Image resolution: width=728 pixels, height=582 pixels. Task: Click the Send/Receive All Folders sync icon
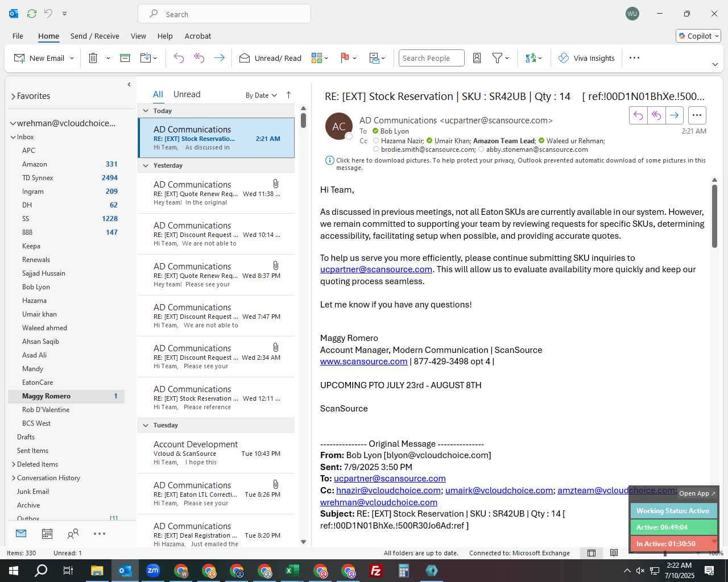(32, 13)
